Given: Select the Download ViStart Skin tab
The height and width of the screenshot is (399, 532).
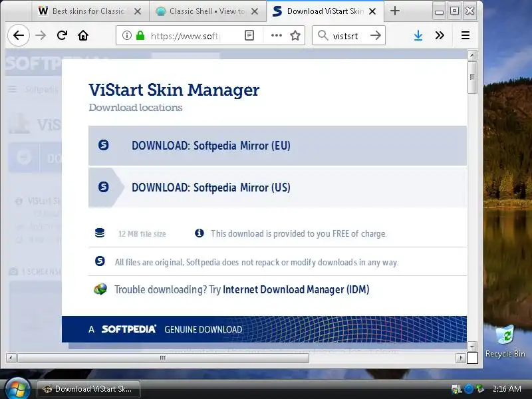Looking at the screenshot, I should [319, 11].
